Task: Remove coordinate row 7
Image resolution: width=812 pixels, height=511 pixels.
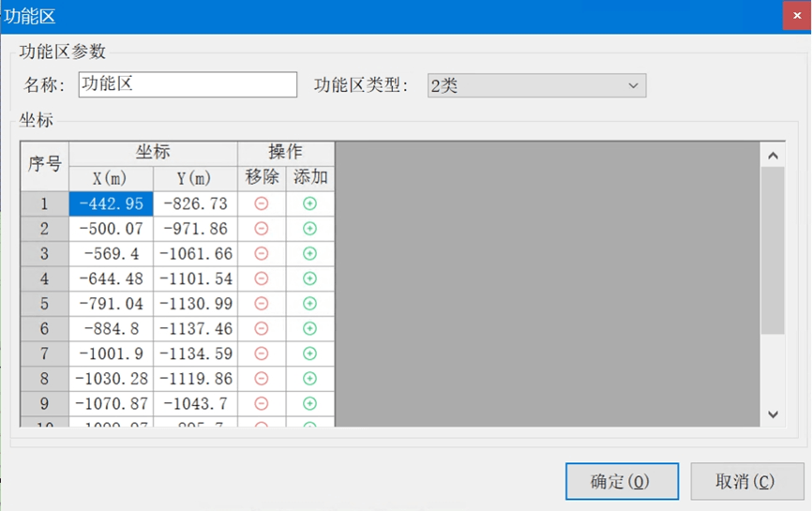Action: [262, 353]
